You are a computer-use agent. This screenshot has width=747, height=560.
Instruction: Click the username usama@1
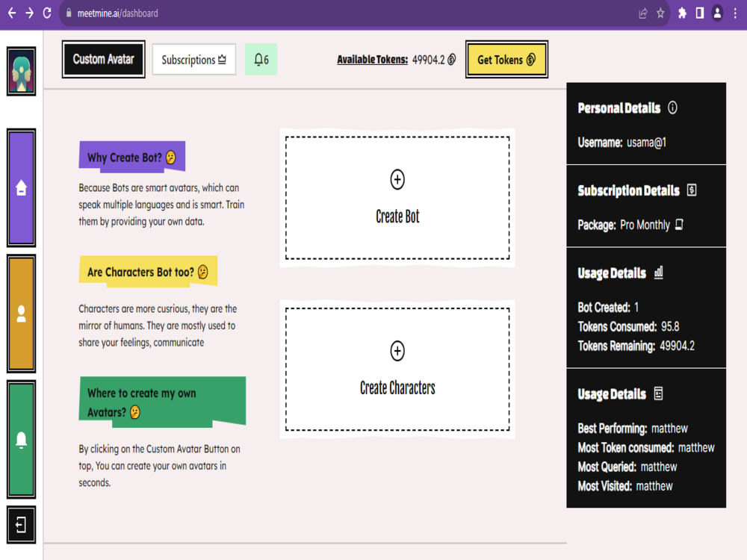coord(646,143)
